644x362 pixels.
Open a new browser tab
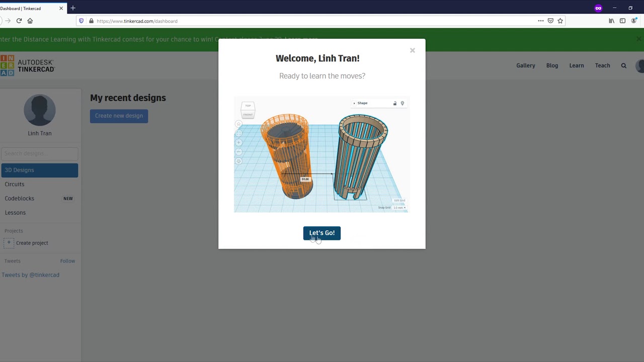[x=73, y=8]
